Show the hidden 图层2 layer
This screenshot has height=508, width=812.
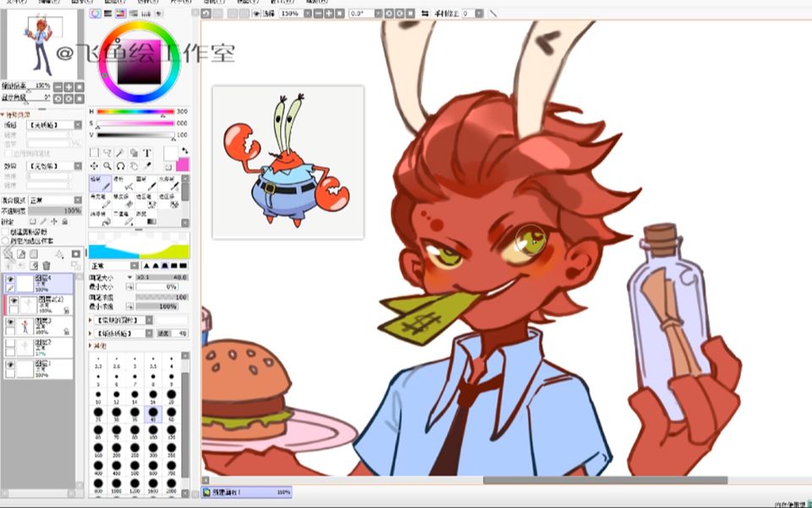click(9, 344)
